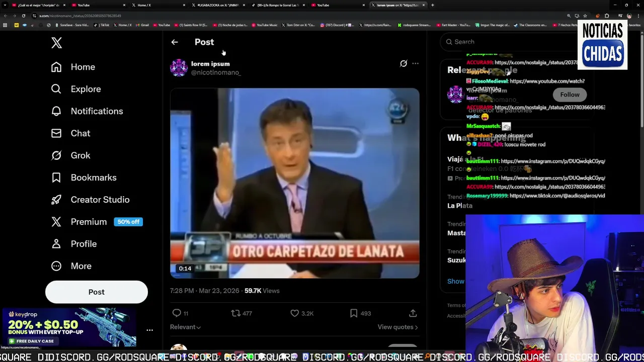The height and width of the screenshot is (362, 644).
Task: Open the La Plata trending topic
Action: pos(460,206)
